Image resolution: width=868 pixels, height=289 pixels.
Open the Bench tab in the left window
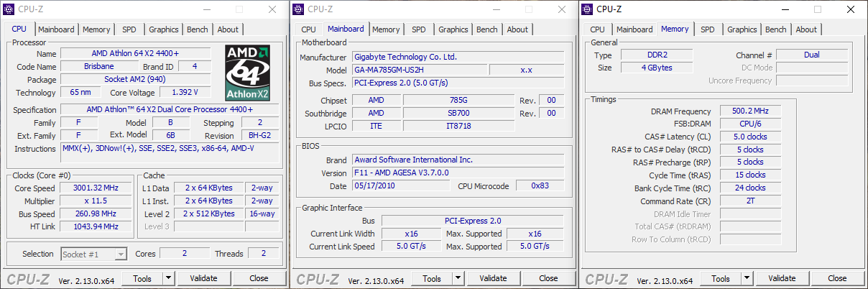[x=198, y=29]
